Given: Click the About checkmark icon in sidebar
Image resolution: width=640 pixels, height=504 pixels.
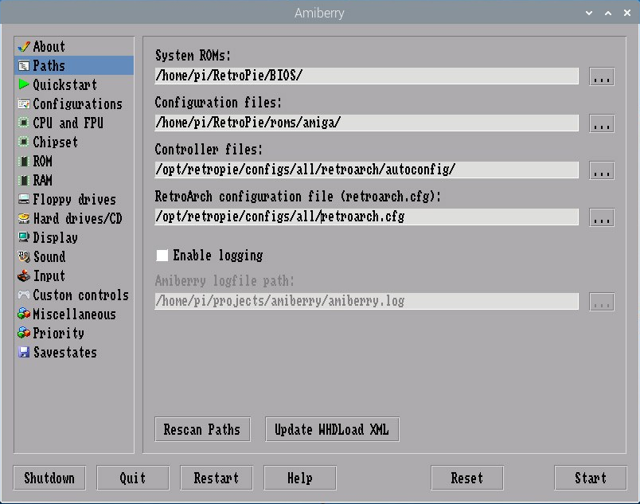Looking at the screenshot, I should tap(24, 47).
